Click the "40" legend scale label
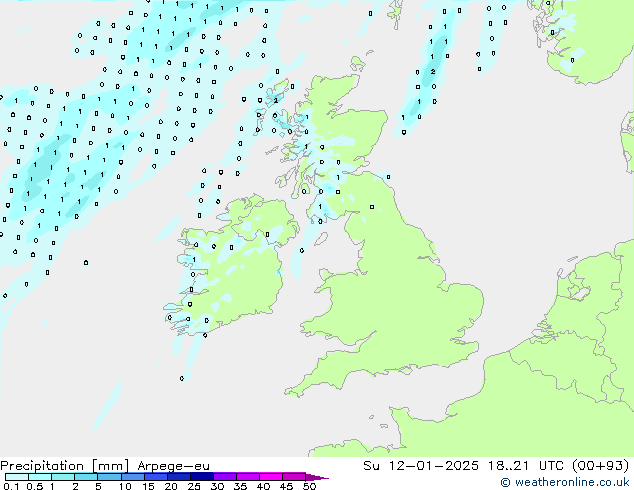 tap(263, 486)
